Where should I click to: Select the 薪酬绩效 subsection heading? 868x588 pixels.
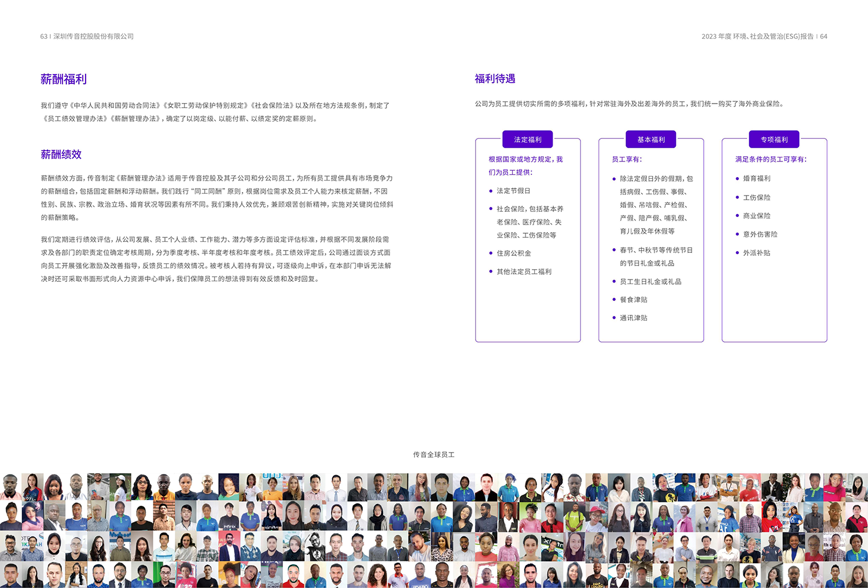[x=61, y=155]
